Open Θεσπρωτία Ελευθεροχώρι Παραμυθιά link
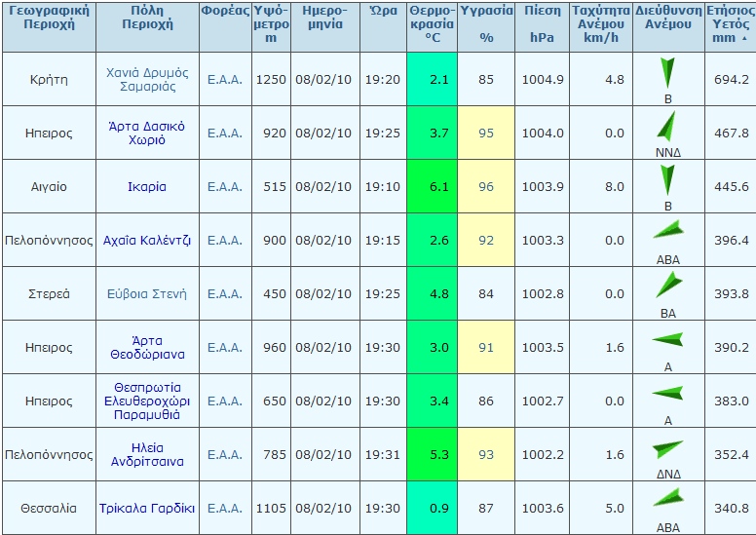756x535 pixels. coord(146,401)
